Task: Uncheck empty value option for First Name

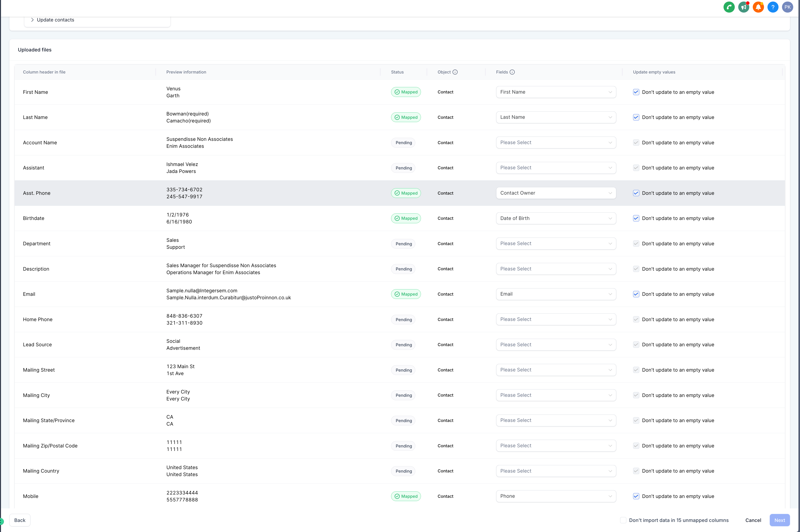Action: click(636, 92)
